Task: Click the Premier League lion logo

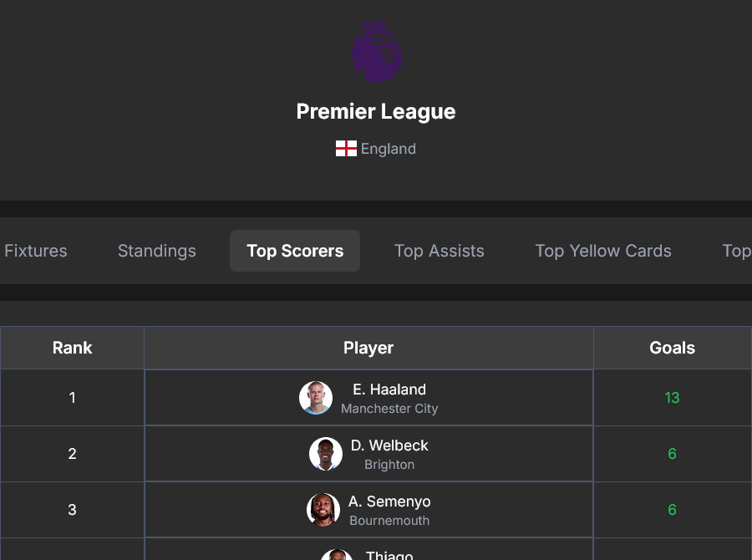Action: click(376, 52)
